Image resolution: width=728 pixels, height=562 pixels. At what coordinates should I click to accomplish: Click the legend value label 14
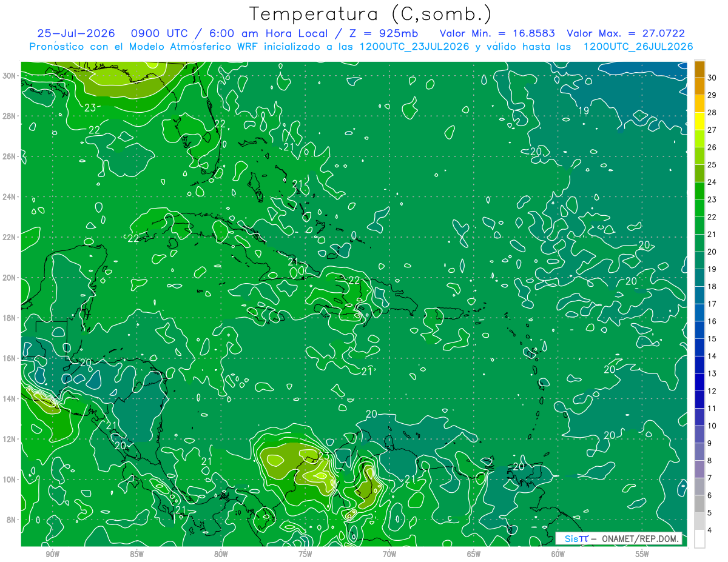coord(712,356)
